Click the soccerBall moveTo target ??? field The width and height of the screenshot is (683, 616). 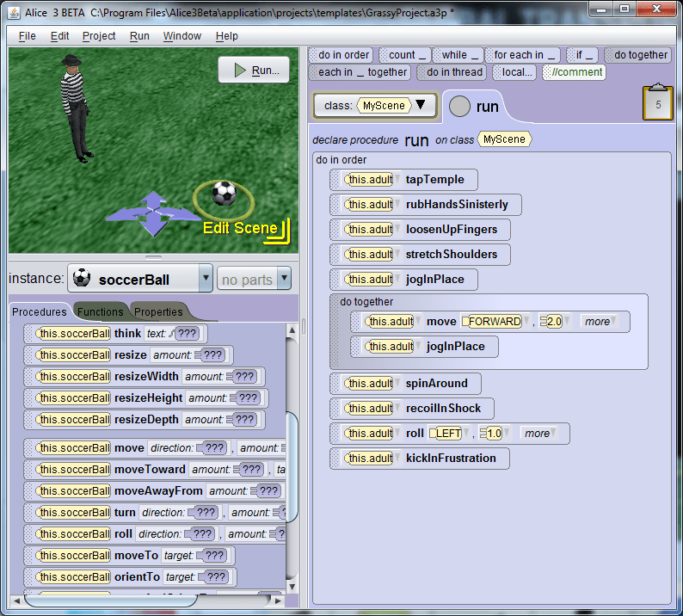[212, 556]
